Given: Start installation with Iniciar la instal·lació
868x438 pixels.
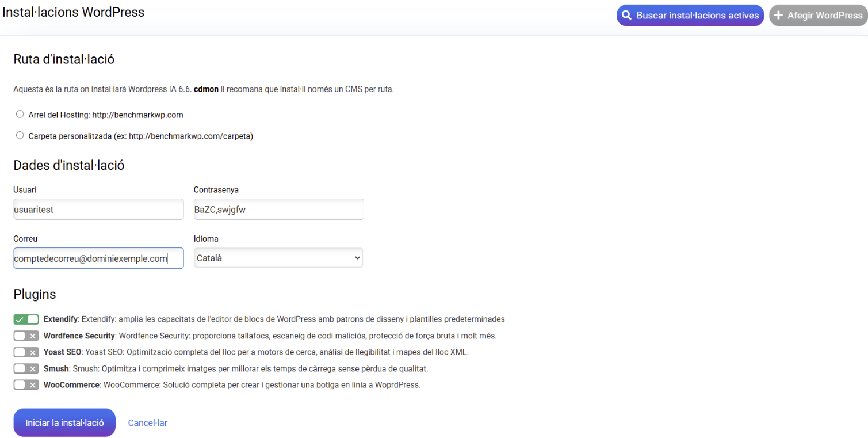Looking at the screenshot, I should (64, 422).
